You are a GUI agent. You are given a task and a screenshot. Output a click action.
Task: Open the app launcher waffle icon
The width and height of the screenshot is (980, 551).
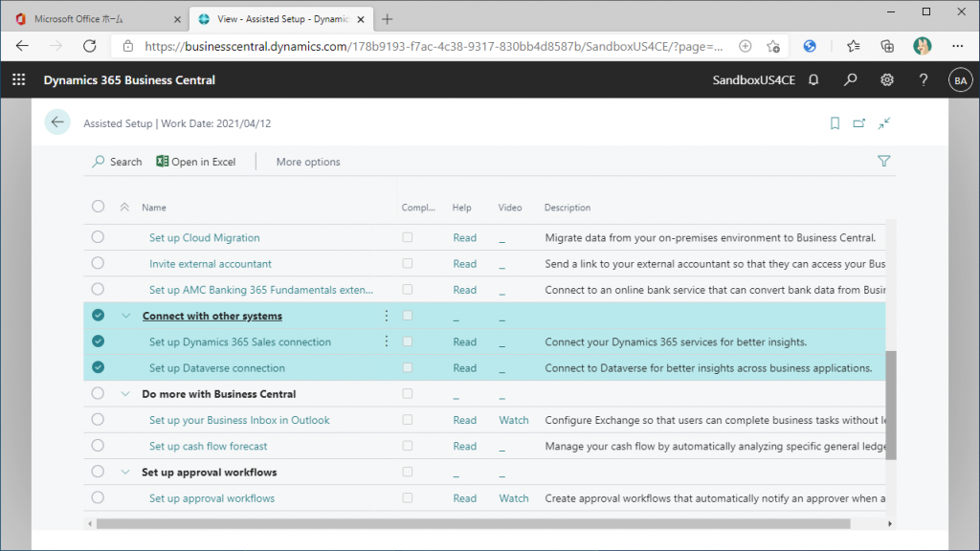[19, 80]
